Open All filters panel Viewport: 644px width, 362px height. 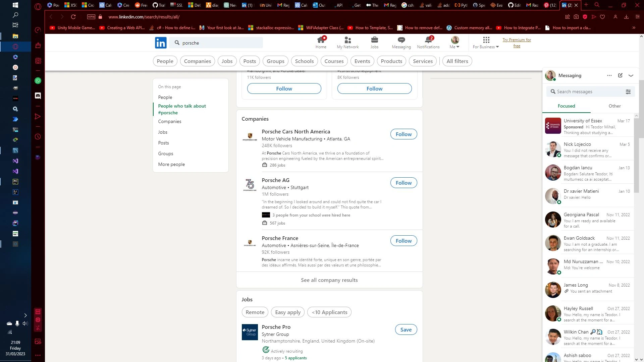(457, 61)
